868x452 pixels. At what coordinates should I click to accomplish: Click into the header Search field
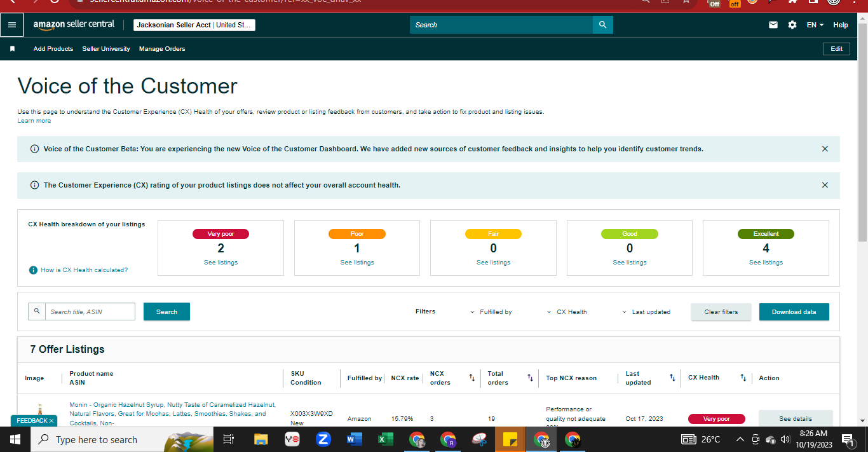501,25
